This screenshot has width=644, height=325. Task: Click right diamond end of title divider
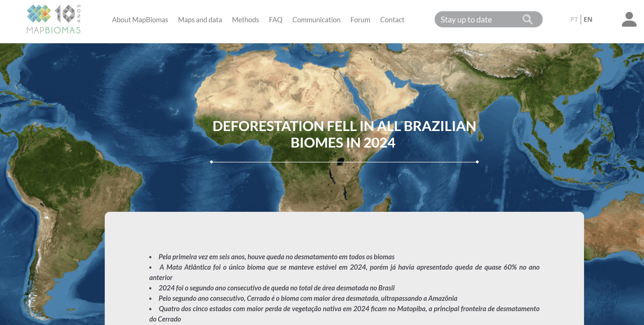click(477, 162)
